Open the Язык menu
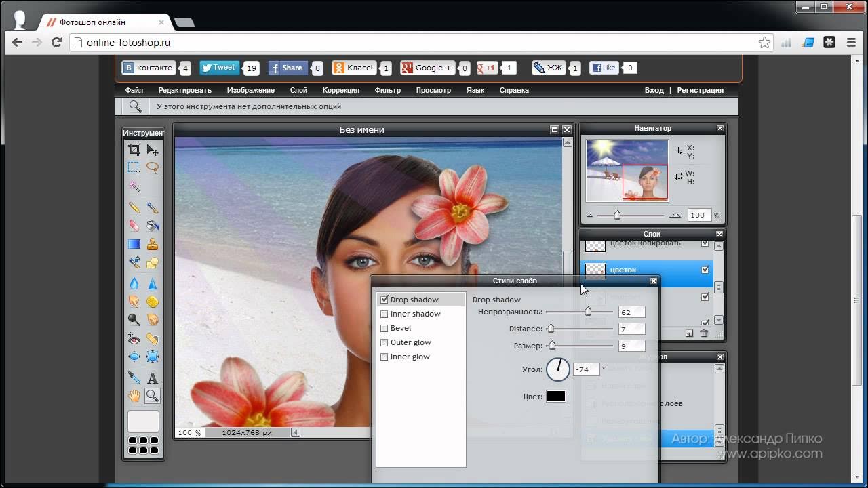 click(x=475, y=90)
